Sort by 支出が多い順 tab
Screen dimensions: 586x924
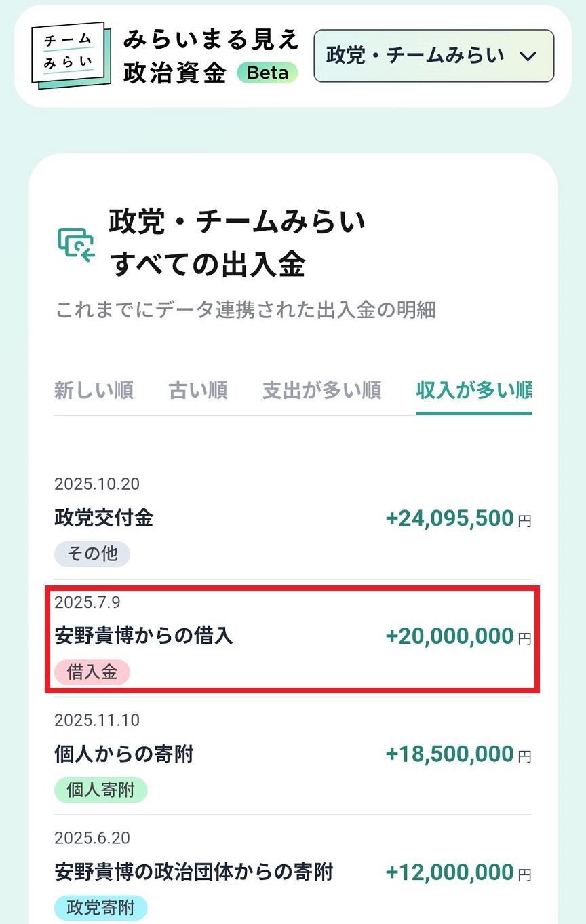321,390
